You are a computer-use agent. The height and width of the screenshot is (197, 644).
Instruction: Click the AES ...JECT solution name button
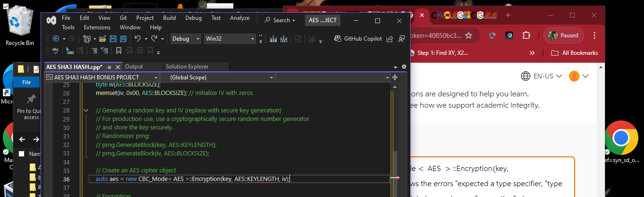point(322,20)
